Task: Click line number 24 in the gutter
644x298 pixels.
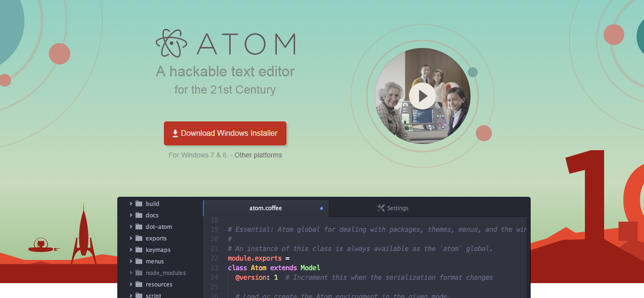Action: [x=214, y=277]
